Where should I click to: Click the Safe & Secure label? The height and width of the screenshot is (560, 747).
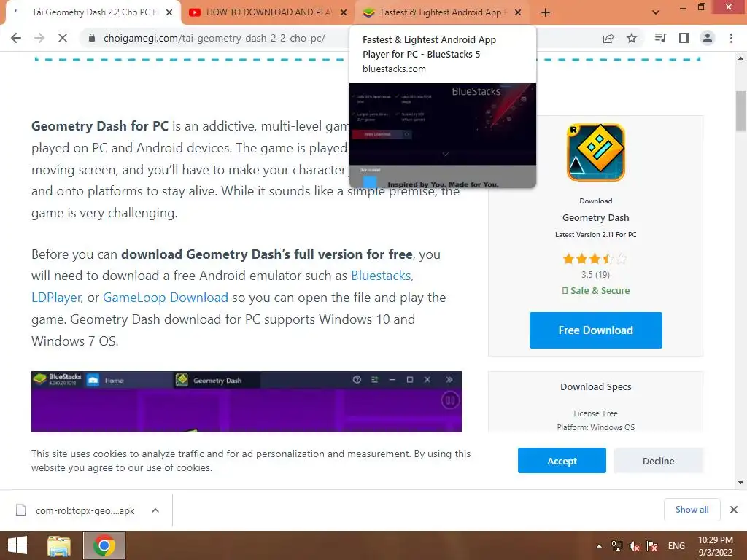tap(595, 290)
